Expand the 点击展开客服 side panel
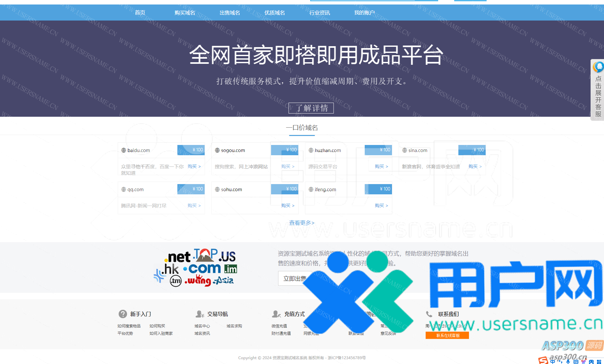Screen dimensions: 604x364 pyautogui.click(x=598, y=90)
